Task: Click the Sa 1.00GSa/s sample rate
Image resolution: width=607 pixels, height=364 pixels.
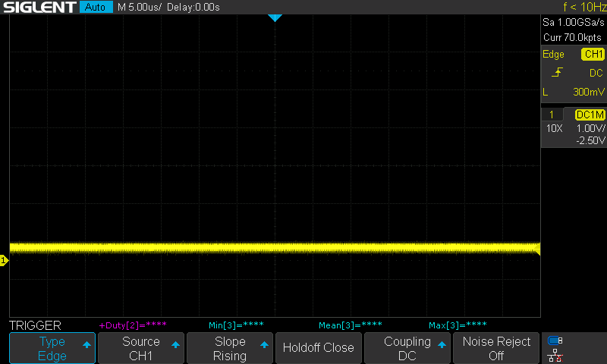Action: tap(574, 23)
